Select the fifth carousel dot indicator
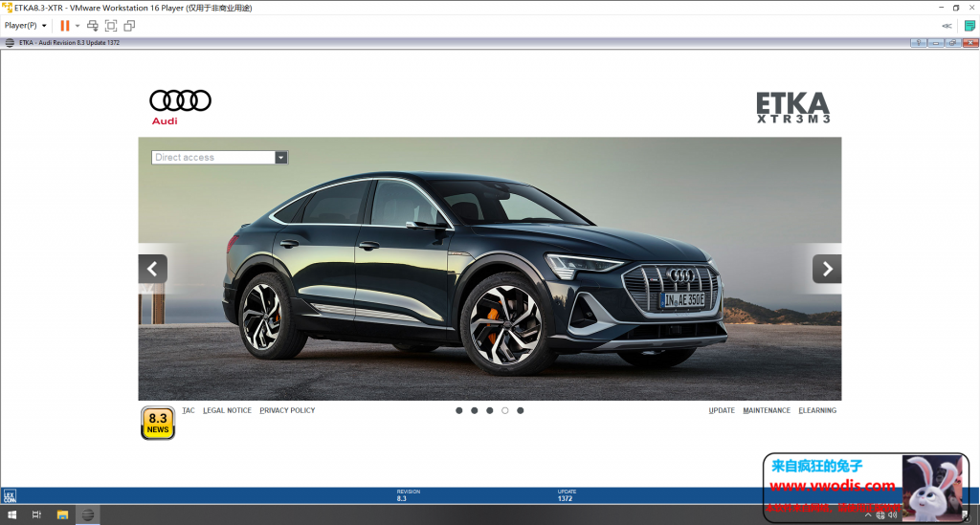Viewport: 980px width, 525px height. [521, 410]
